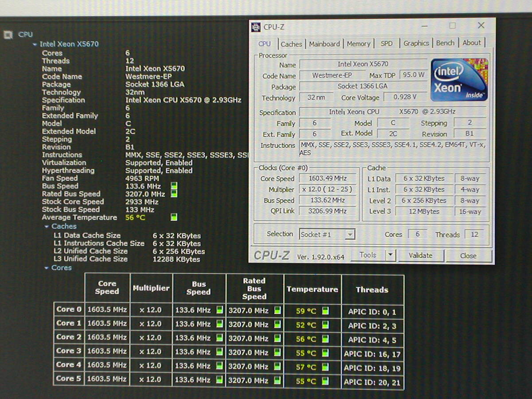The image size is (532, 399).
Task: Switch to the Caches tab
Action: click(291, 44)
